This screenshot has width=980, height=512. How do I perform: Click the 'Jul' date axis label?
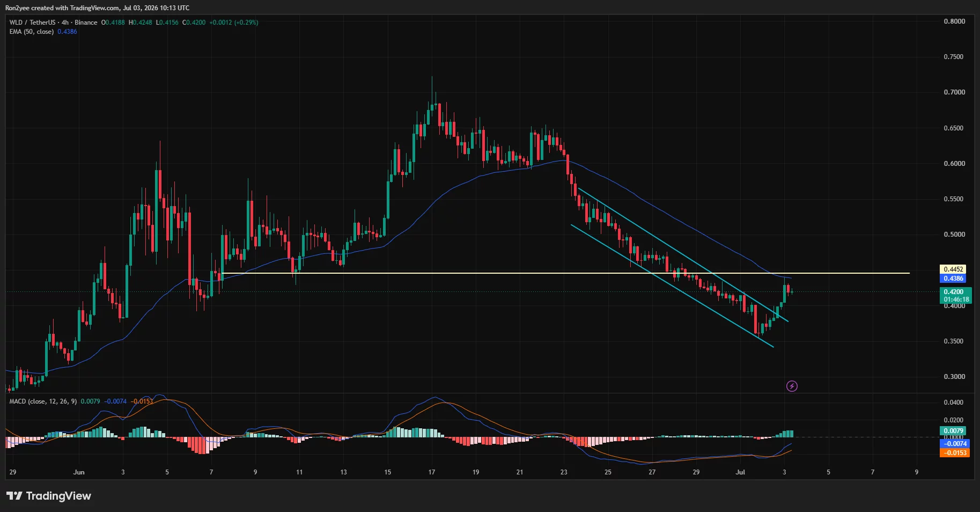pyautogui.click(x=740, y=472)
